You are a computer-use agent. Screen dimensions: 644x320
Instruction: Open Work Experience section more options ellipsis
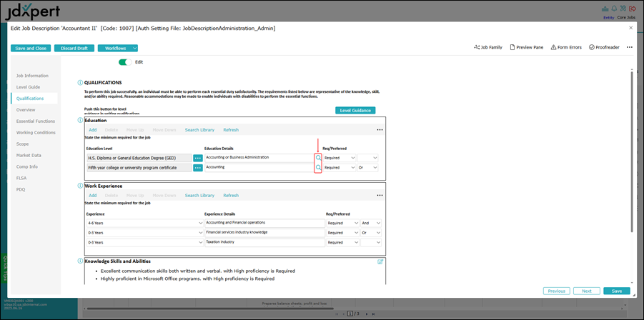pyautogui.click(x=380, y=196)
